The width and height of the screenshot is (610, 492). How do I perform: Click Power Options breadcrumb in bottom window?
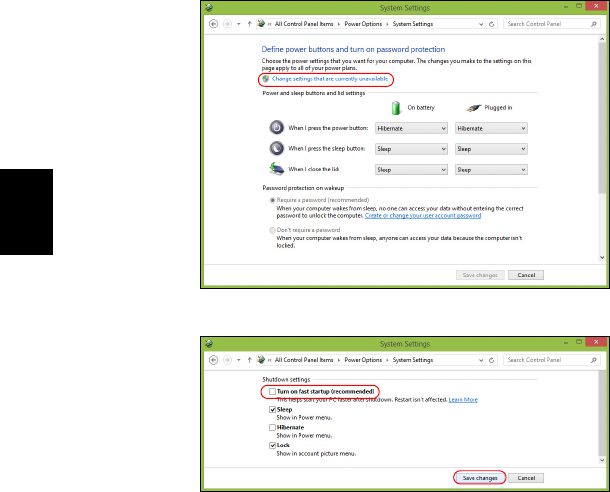click(x=363, y=360)
